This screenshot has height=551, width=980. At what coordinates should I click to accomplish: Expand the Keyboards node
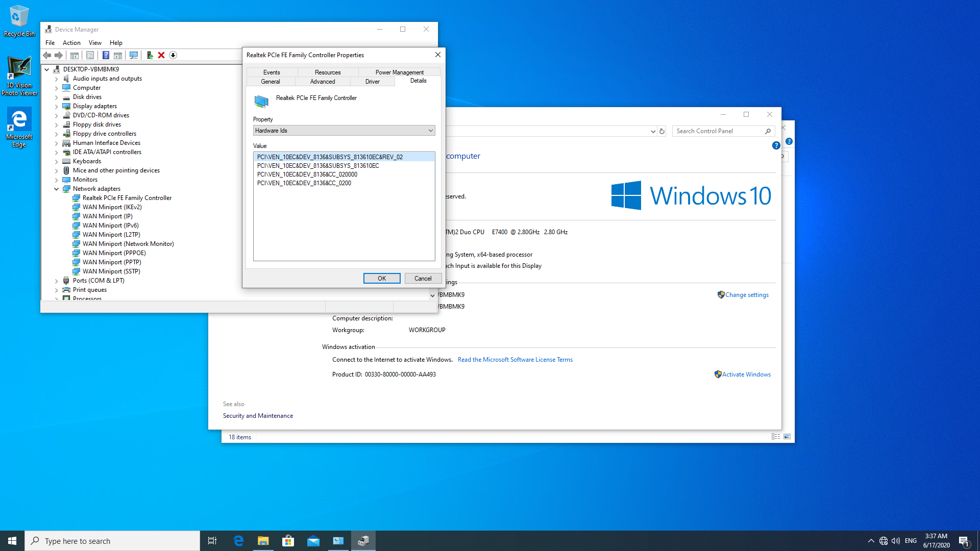[57, 161]
